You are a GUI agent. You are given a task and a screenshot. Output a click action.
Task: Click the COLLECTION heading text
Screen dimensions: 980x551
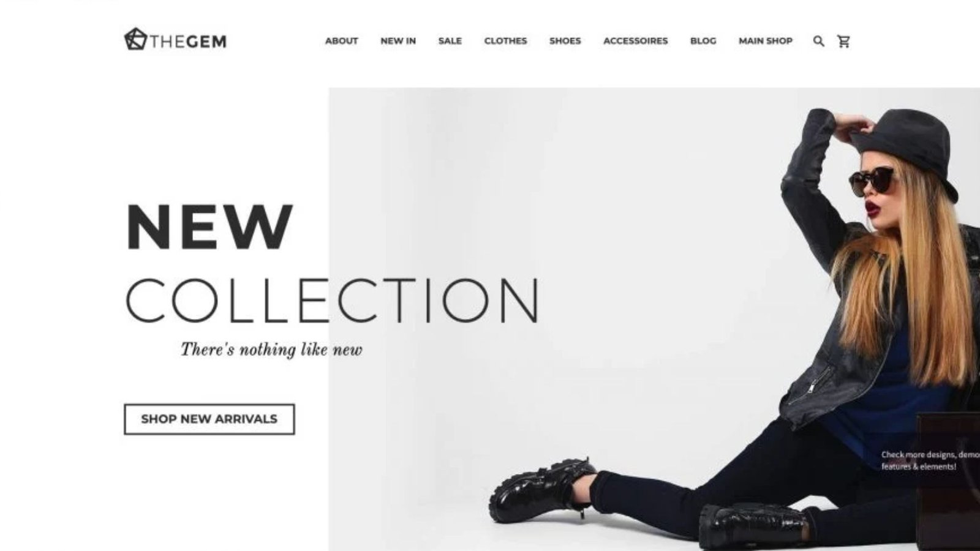point(333,300)
